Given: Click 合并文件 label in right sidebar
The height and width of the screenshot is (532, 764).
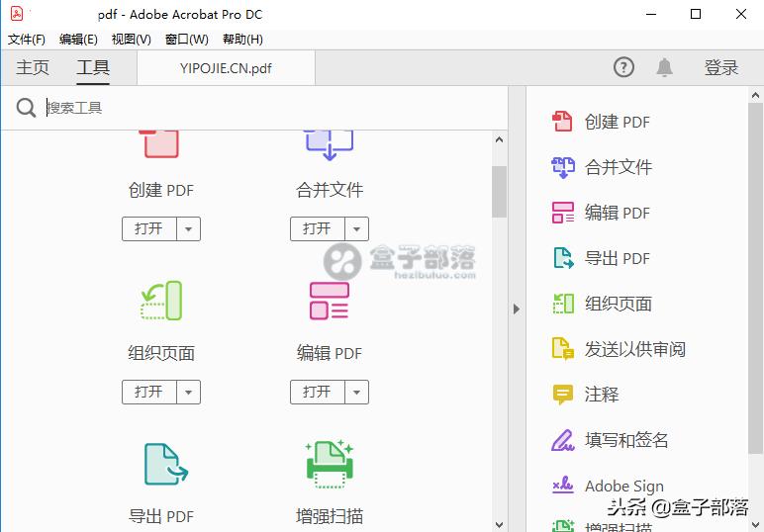Looking at the screenshot, I should click(x=619, y=167).
